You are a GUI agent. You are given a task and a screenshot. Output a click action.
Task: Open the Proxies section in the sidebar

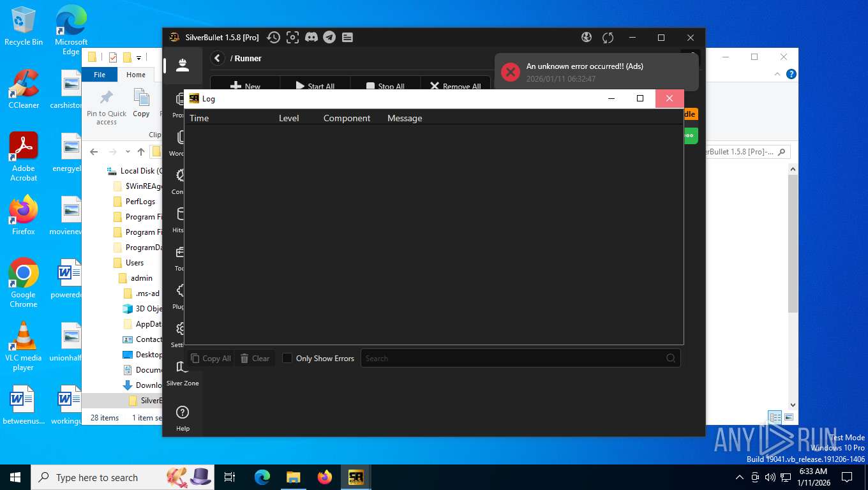[180, 104]
